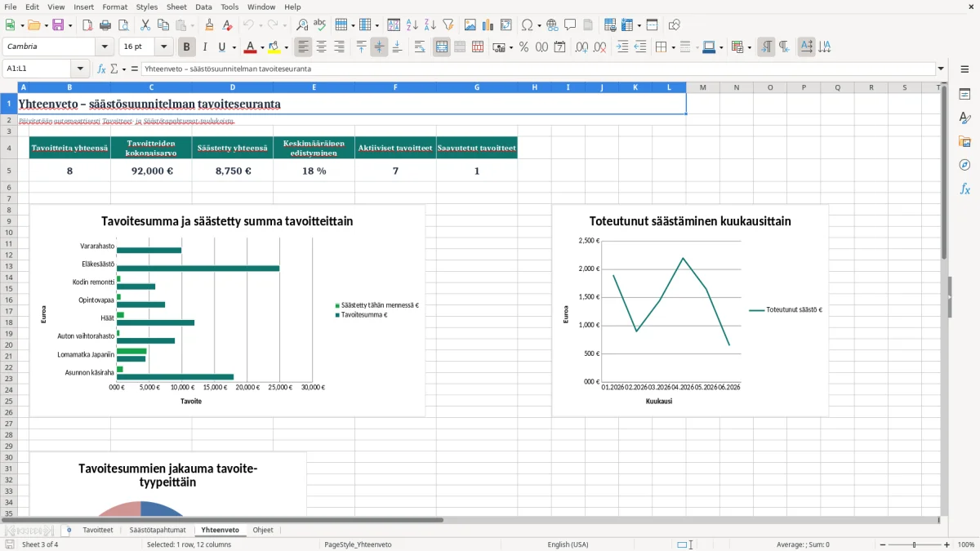The height and width of the screenshot is (551, 980).
Task: Toggle Underline formatting
Action: tap(221, 47)
